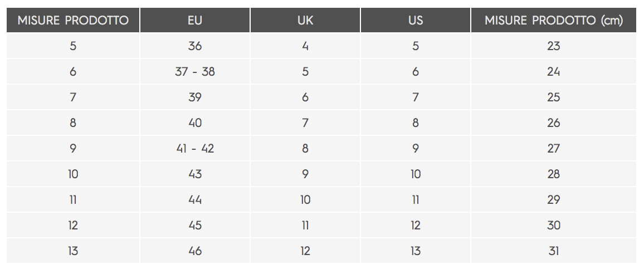Click the EU column header
The width and height of the screenshot is (644, 274).
point(194,19)
